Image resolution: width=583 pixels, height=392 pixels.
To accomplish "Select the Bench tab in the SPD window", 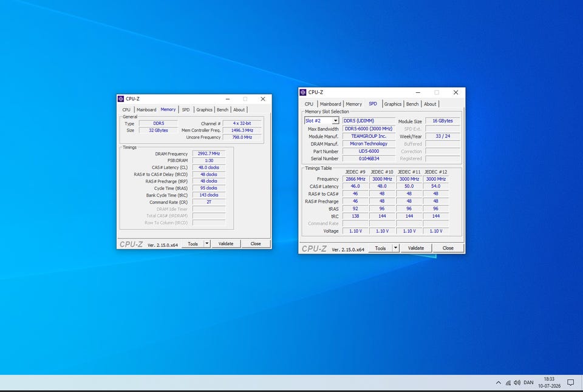I will (412, 104).
